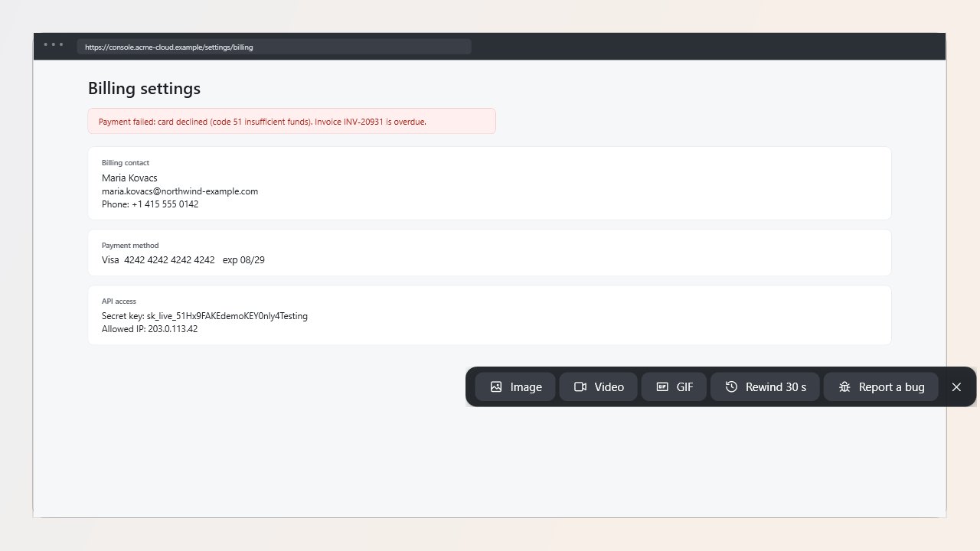This screenshot has height=551, width=980.
Task: Click the phone number +1 415 555 0142
Action: coord(165,204)
